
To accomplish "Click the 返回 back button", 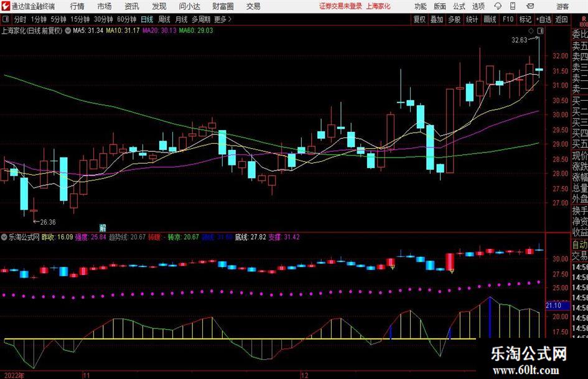I will (x=561, y=19).
